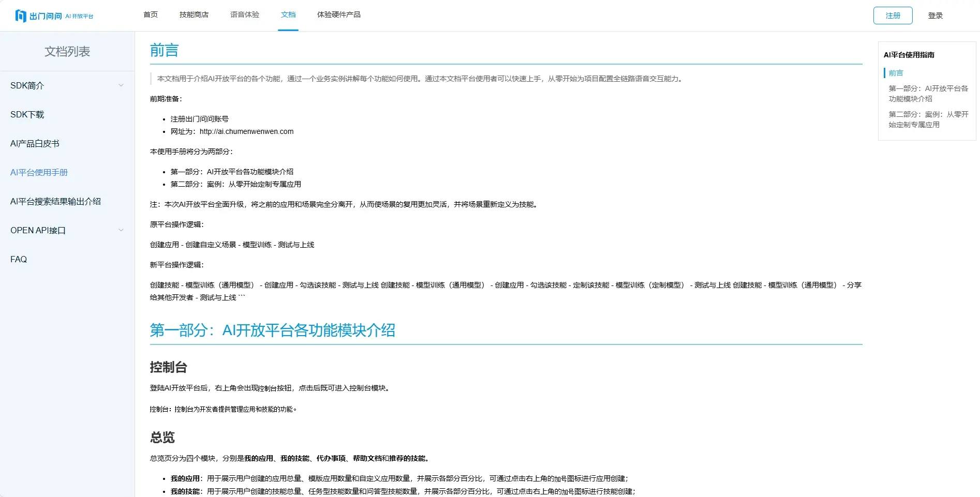Open the 体验硬件产品 page
This screenshot has height=497, width=980.
(339, 15)
